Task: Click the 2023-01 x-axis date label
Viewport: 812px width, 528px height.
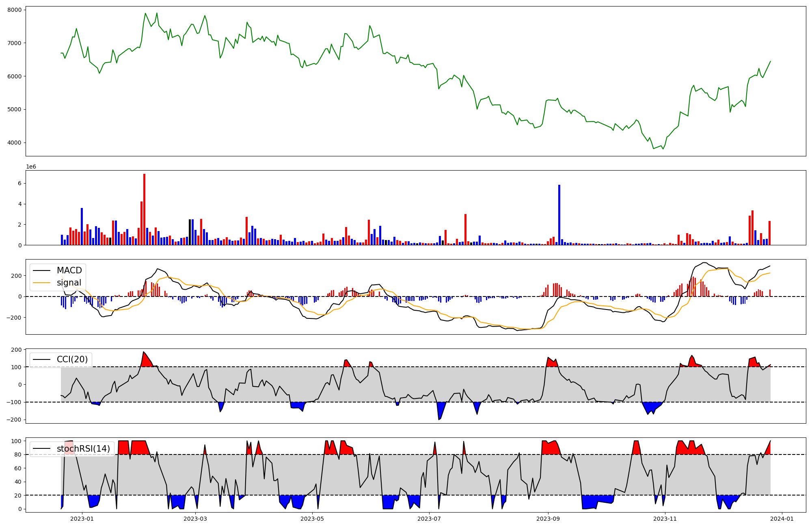Action: (x=82, y=519)
